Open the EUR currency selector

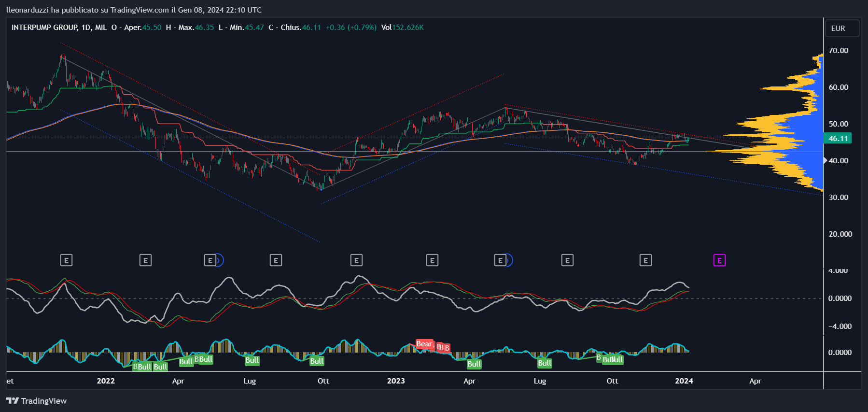[x=842, y=28]
